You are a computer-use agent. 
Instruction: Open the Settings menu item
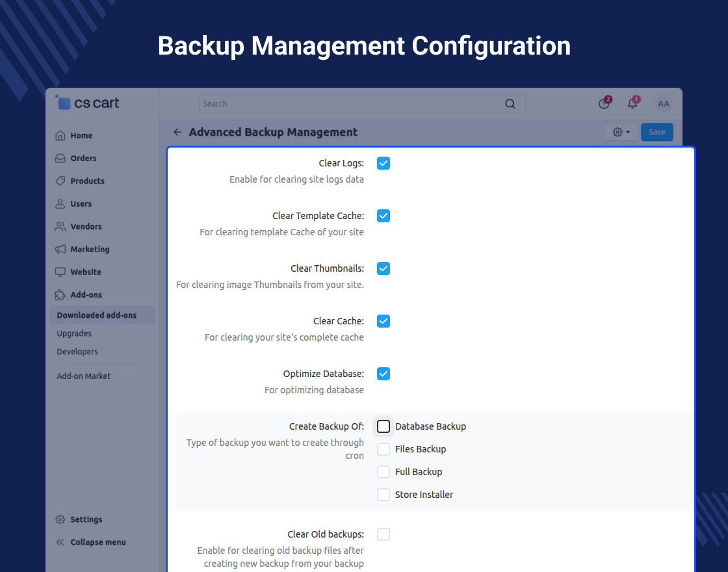click(x=86, y=519)
